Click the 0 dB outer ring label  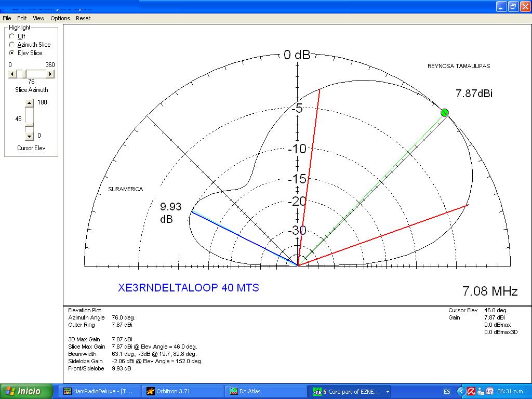pyautogui.click(x=297, y=55)
